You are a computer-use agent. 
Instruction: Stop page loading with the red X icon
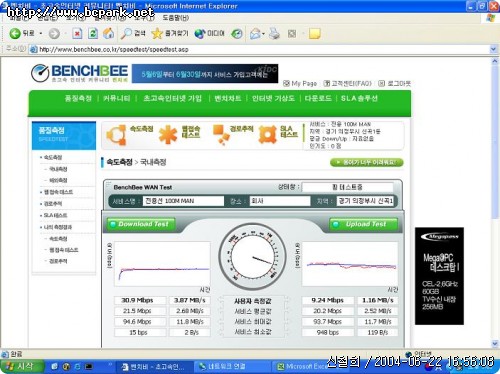pos(77,33)
